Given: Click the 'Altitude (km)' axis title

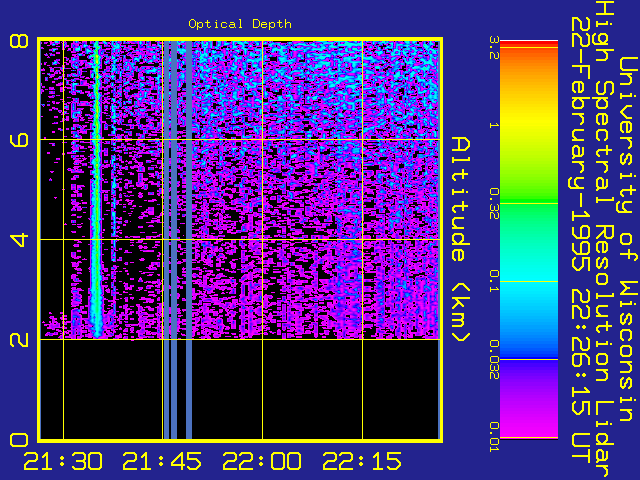Looking at the screenshot, I should (x=460, y=239).
